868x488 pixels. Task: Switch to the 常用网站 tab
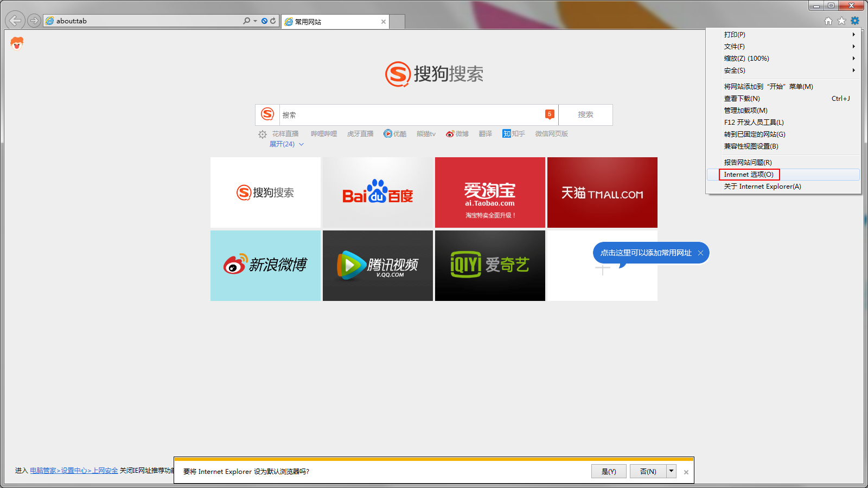pos(335,22)
